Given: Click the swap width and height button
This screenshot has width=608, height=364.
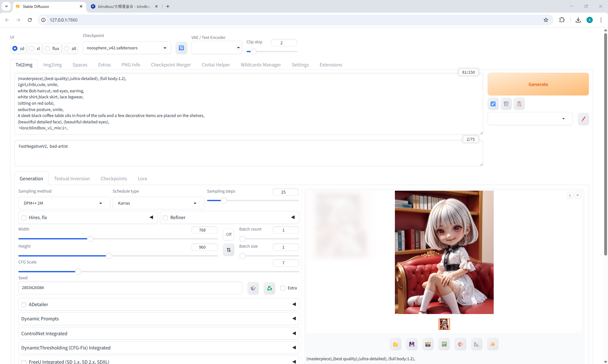Looking at the screenshot, I should click(229, 250).
